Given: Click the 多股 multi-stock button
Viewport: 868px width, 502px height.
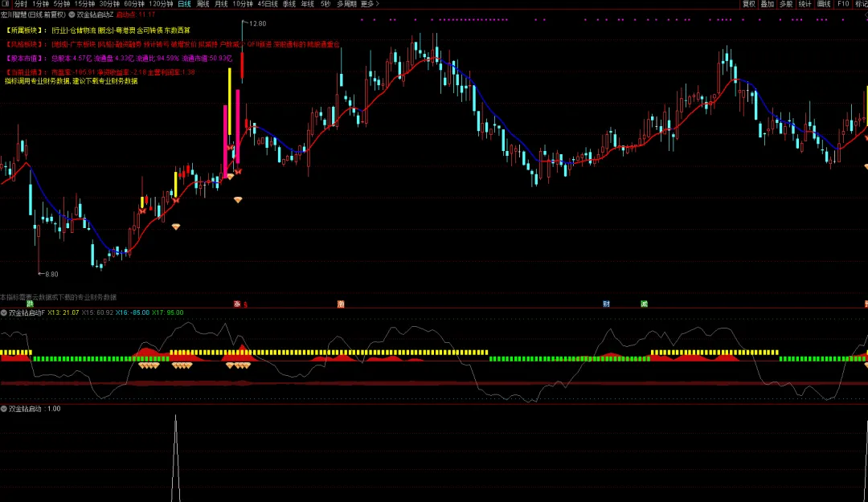Looking at the screenshot, I should tap(786, 4).
